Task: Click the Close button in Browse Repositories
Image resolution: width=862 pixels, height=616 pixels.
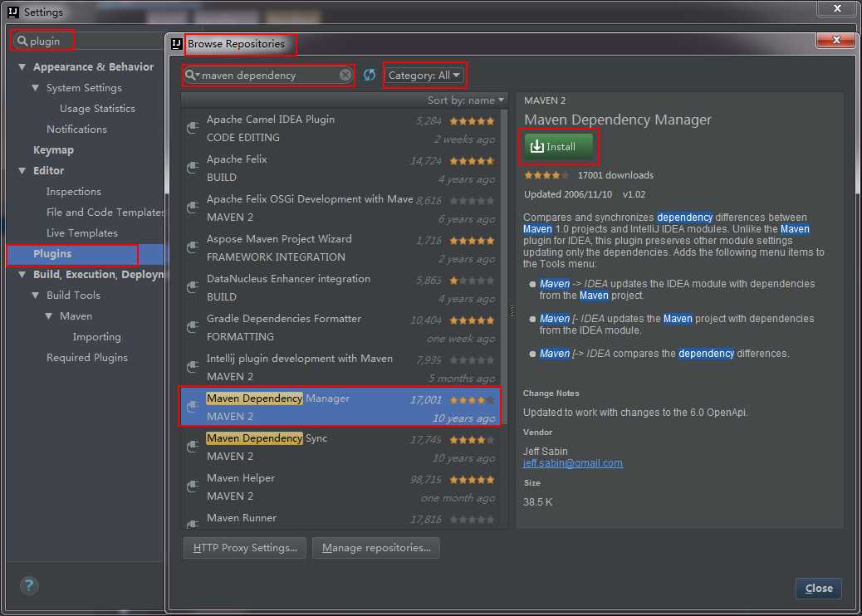Action: (x=819, y=589)
